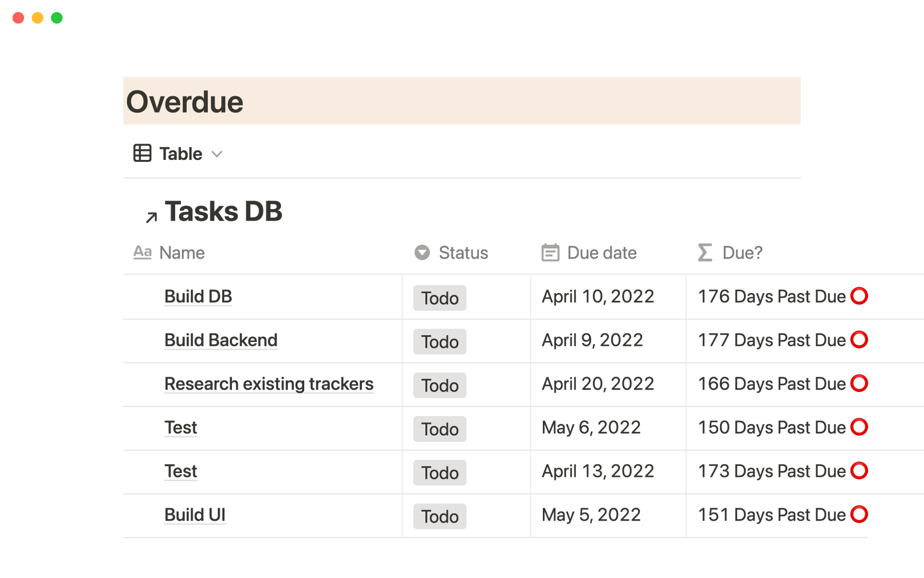Click the Tasks DB linked arrow icon
The height and width of the screenshot is (578, 924).
click(151, 217)
